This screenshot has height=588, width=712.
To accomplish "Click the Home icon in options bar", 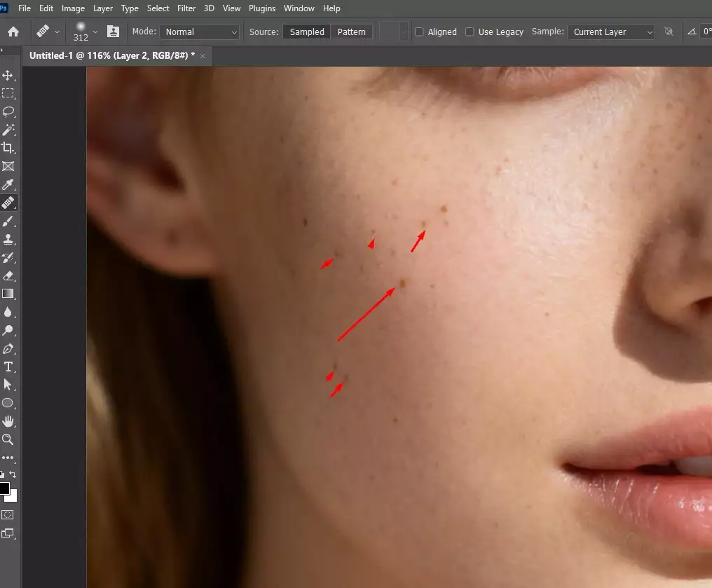I will click(14, 32).
